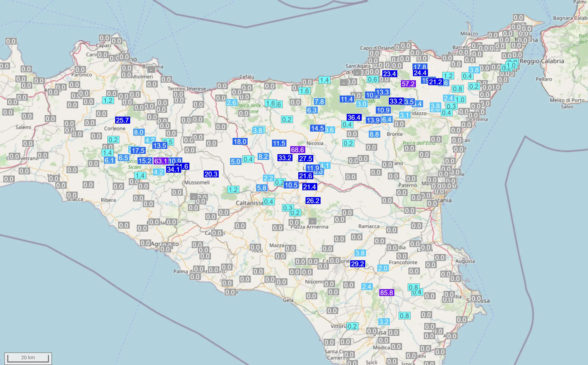This screenshot has height=365, width=588.
Task: Select the 8.0 marker below Corleone
Action: click(x=139, y=132)
